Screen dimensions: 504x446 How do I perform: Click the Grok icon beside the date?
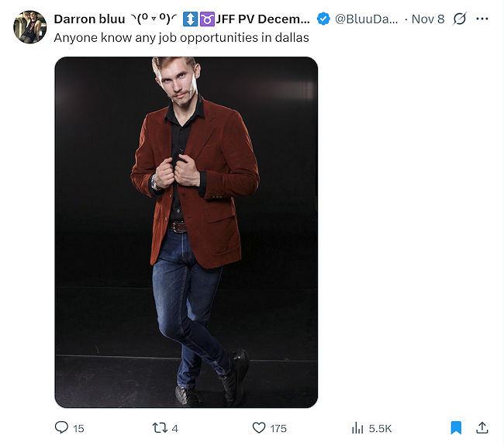(460, 19)
